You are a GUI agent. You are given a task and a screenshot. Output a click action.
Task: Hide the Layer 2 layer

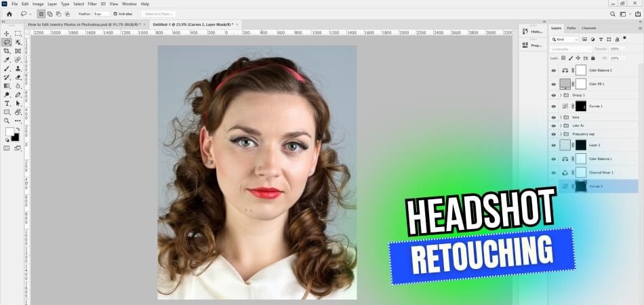553,145
